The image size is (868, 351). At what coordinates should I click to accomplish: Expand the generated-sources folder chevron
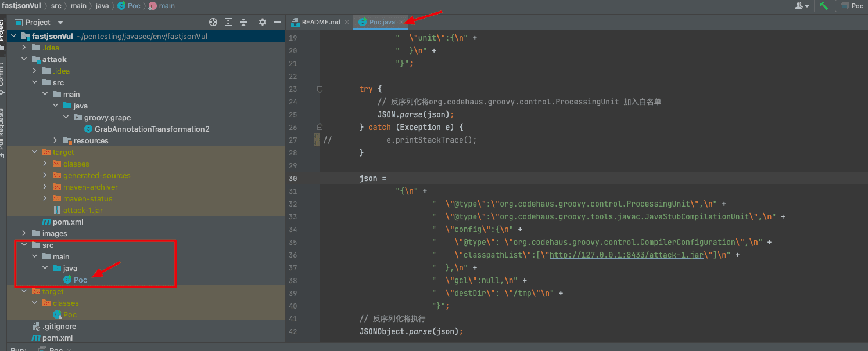tap(45, 175)
